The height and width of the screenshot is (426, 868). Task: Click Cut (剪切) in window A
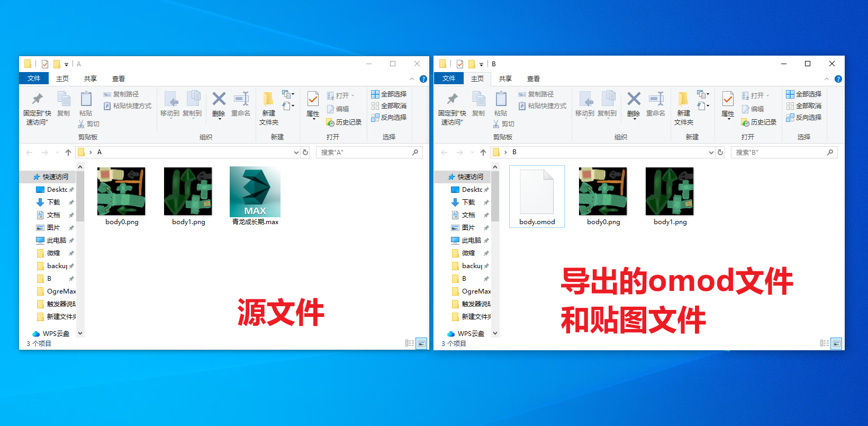[x=89, y=124]
